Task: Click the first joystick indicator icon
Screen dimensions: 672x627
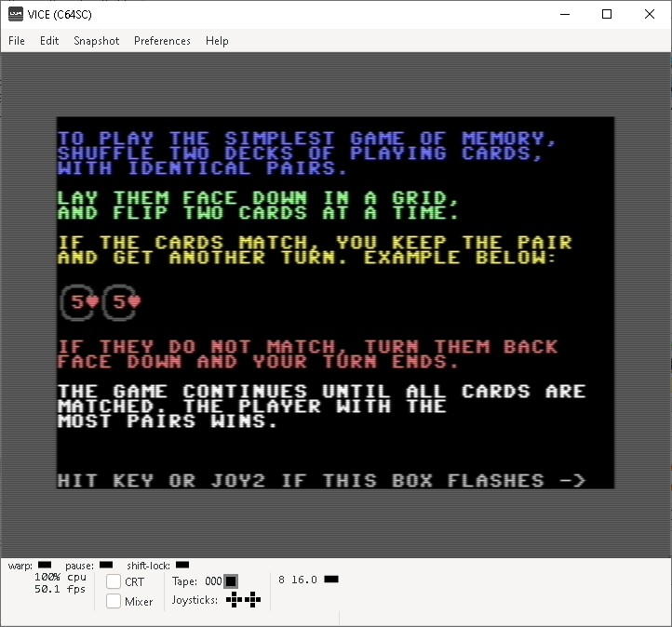Action: click(x=234, y=600)
